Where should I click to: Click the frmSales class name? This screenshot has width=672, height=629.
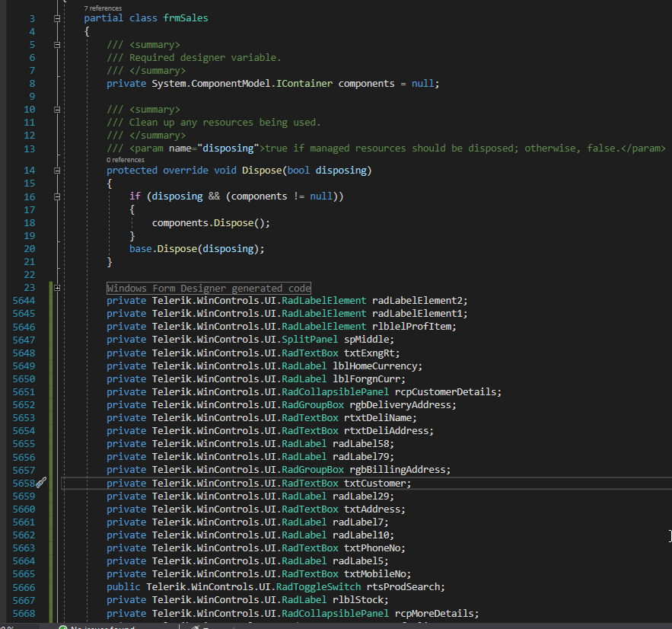(186, 18)
